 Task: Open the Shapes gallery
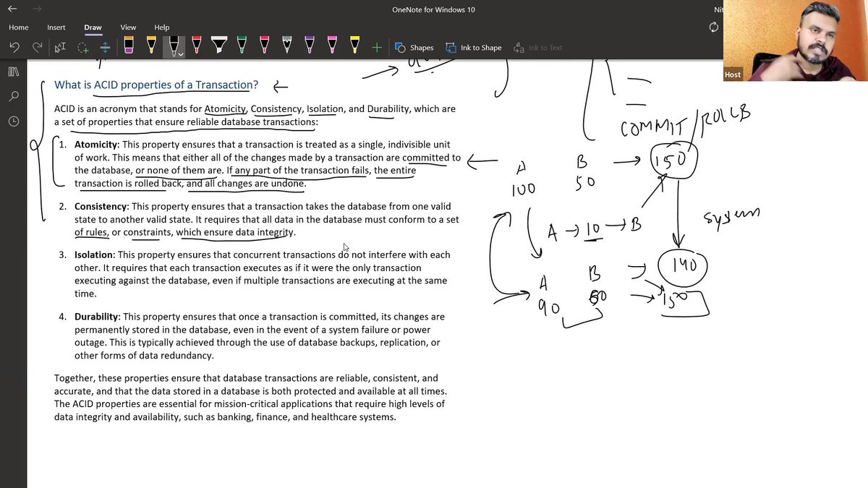click(414, 48)
